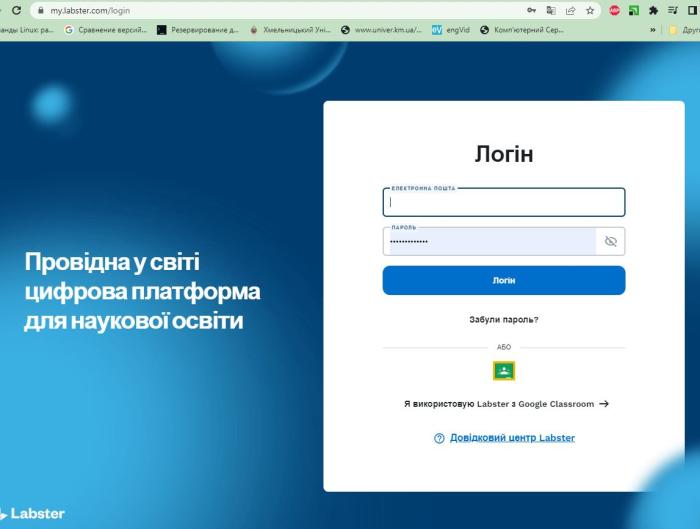Open the 'Комп'ютерний Сер...' bookmark
This screenshot has height=529, width=700.
point(522,30)
